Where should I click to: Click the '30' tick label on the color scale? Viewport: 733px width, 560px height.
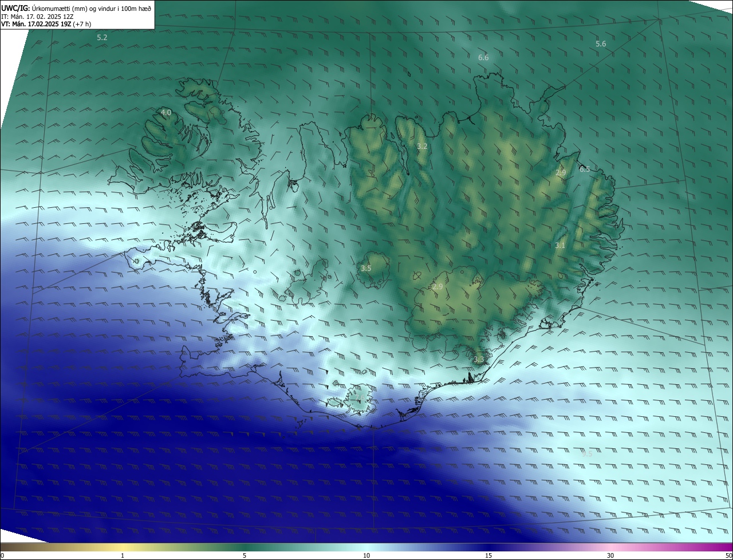(610, 555)
